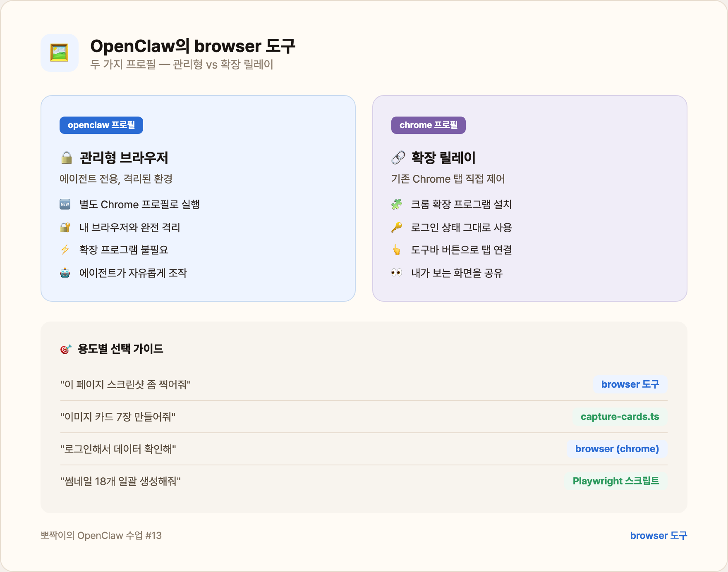Open the browser 도구 link in the footer
The height and width of the screenshot is (572, 728).
[658, 535]
